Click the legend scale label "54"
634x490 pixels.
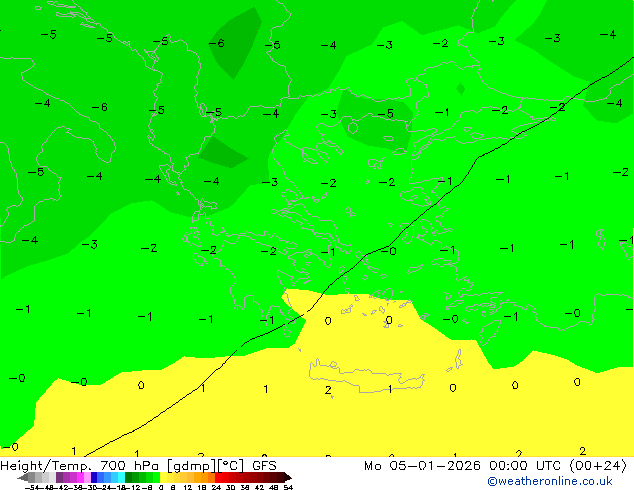[x=288, y=488]
